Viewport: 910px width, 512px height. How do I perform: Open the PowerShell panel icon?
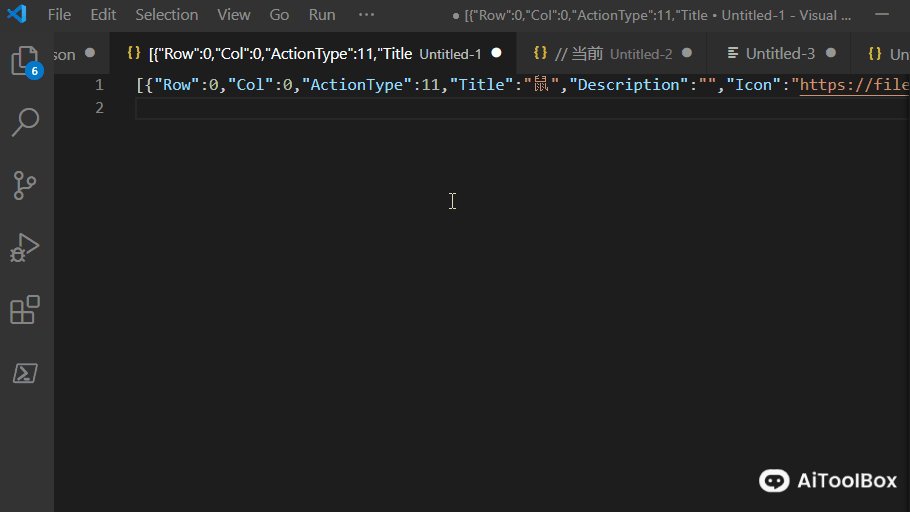click(24, 373)
